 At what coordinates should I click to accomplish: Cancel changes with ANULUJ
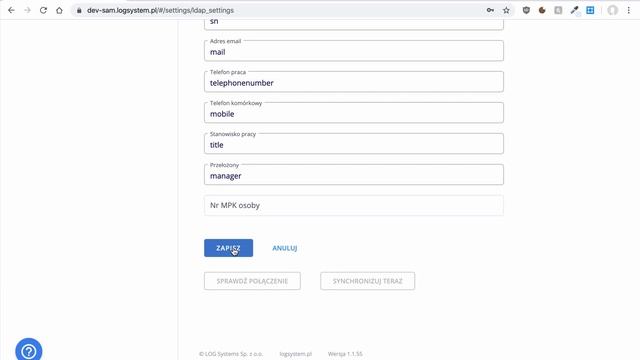coord(284,248)
